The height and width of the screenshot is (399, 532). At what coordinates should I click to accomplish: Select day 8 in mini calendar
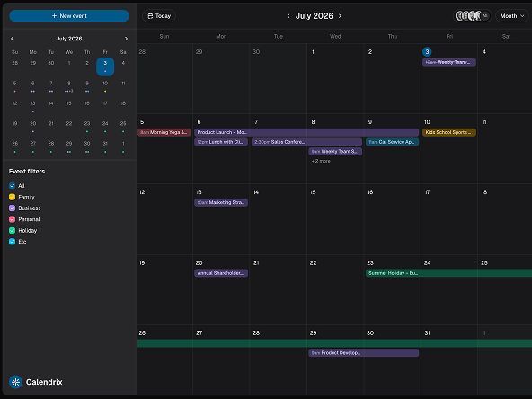point(69,84)
